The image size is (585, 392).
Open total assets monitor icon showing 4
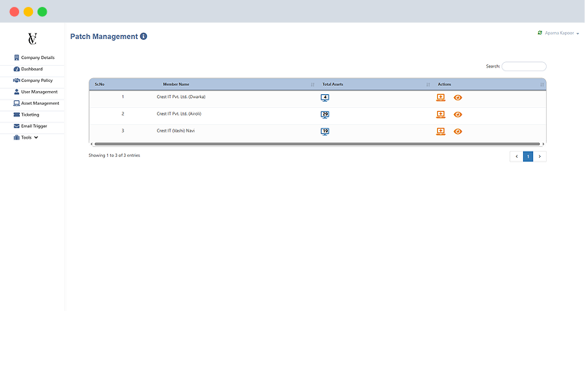point(325,97)
